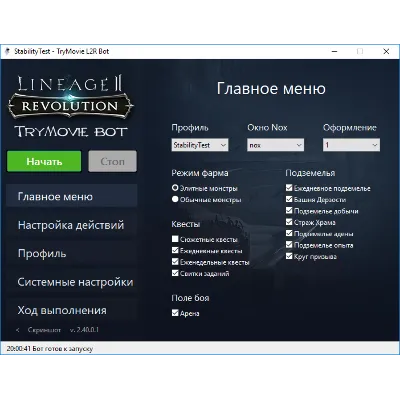Viewport: 400px width, 400px height.
Task: Expand the Оформление dropdown
Action: click(351, 145)
